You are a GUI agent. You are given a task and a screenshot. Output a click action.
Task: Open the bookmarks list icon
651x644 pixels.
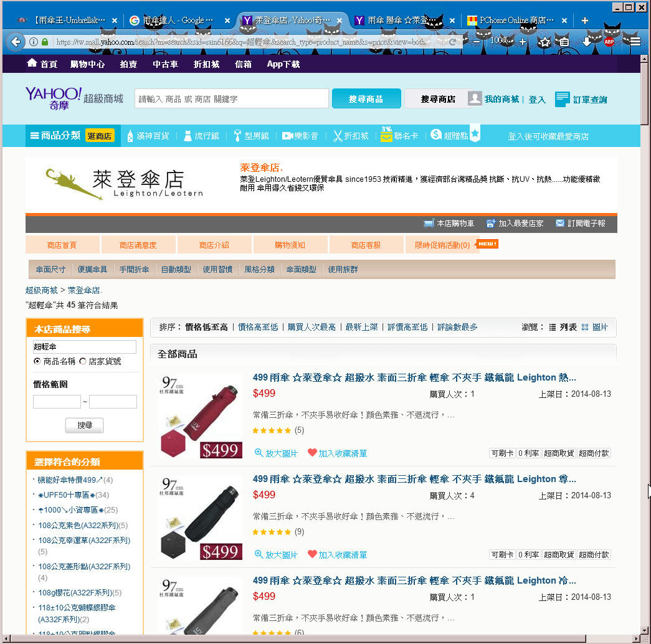[564, 42]
